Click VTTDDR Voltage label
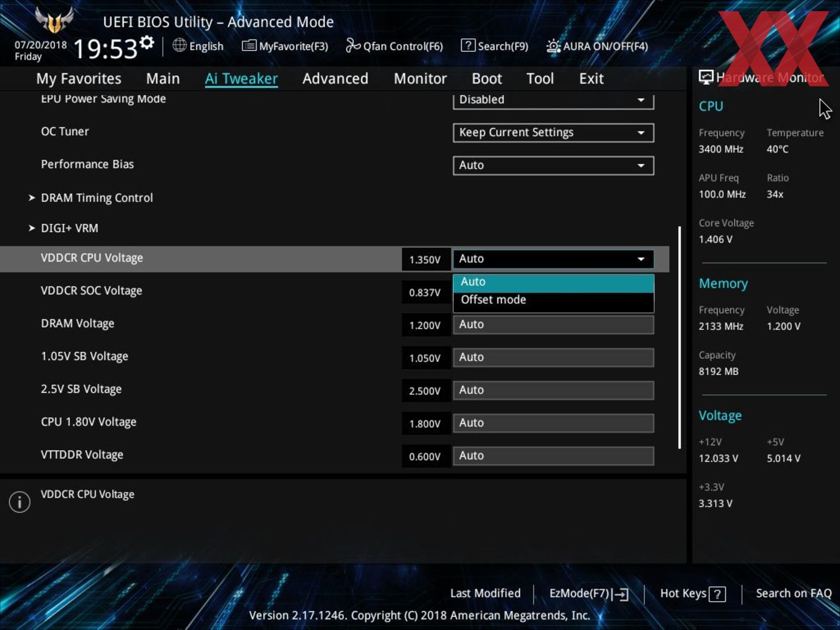 click(82, 455)
